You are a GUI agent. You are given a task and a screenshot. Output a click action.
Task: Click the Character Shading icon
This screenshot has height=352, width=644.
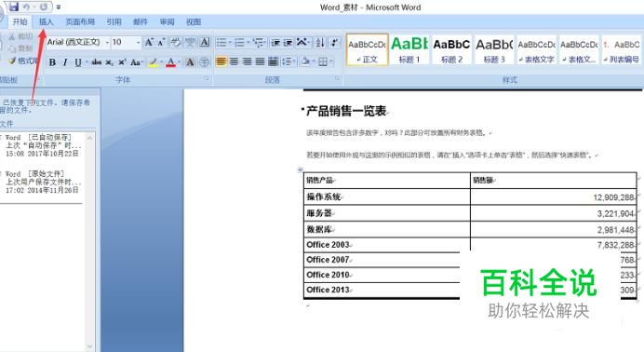pos(190,62)
